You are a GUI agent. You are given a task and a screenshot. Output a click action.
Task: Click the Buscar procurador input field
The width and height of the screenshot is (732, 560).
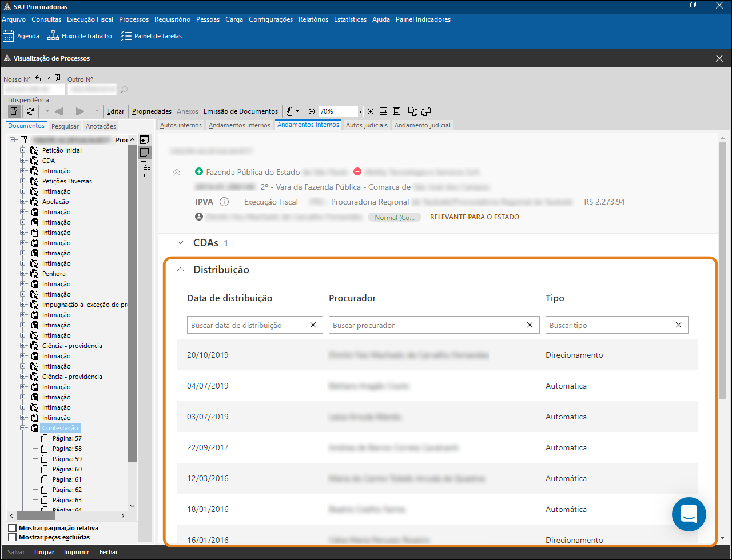click(x=434, y=325)
